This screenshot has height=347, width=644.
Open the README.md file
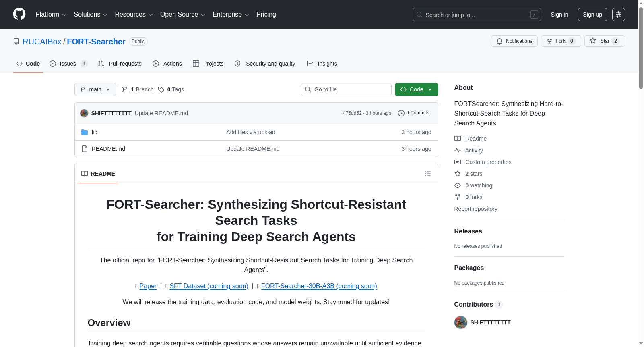pos(108,149)
